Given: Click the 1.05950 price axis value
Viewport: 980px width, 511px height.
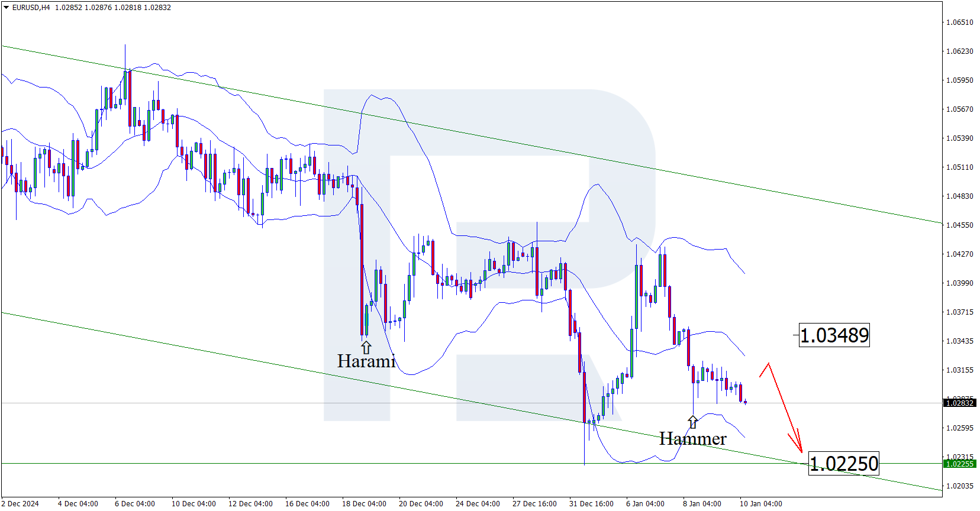Looking at the screenshot, I should [959, 80].
